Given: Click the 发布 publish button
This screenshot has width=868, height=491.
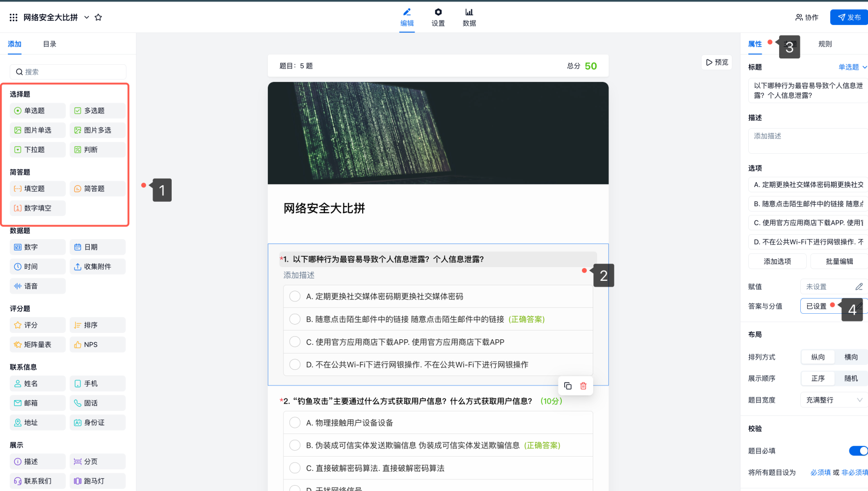Looking at the screenshot, I should (x=849, y=17).
